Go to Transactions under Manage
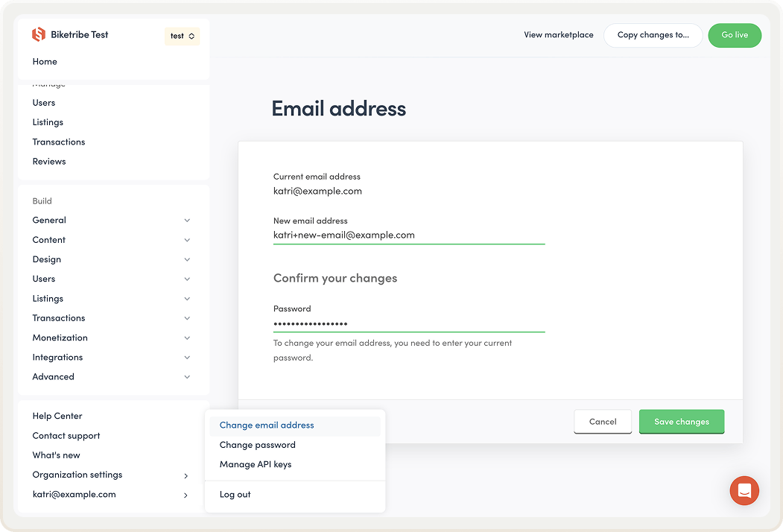Viewport: 783px width, 532px height. click(x=58, y=142)
